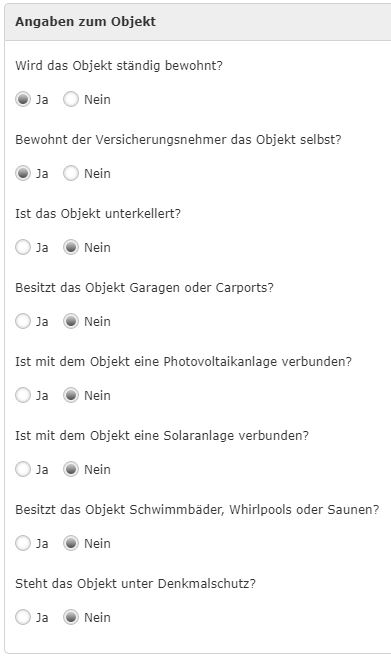Screen dimensions: 391x659
Task: Mark Ja for Denkmalschutz question
Action: click(23, 617)
